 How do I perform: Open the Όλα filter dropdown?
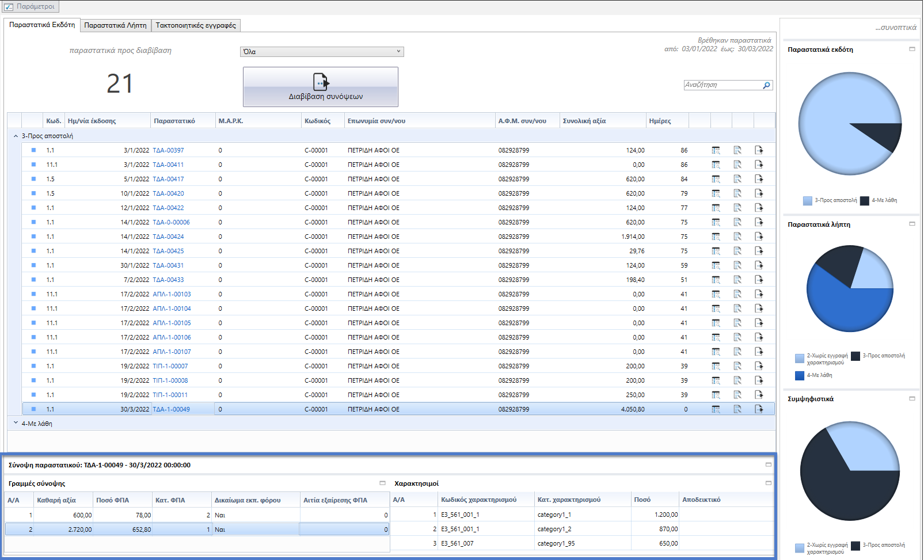(322, 52)
